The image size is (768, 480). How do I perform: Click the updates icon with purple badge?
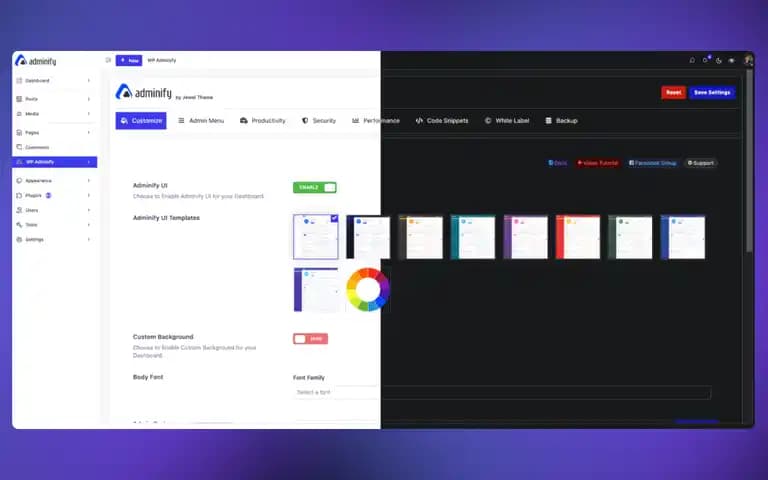tap(706, 60)
